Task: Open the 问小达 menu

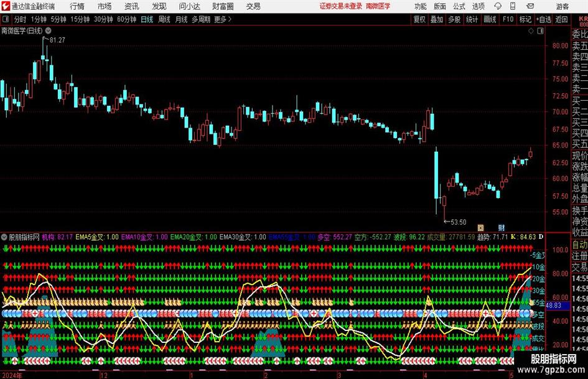Action: click(x=189, y=6)
